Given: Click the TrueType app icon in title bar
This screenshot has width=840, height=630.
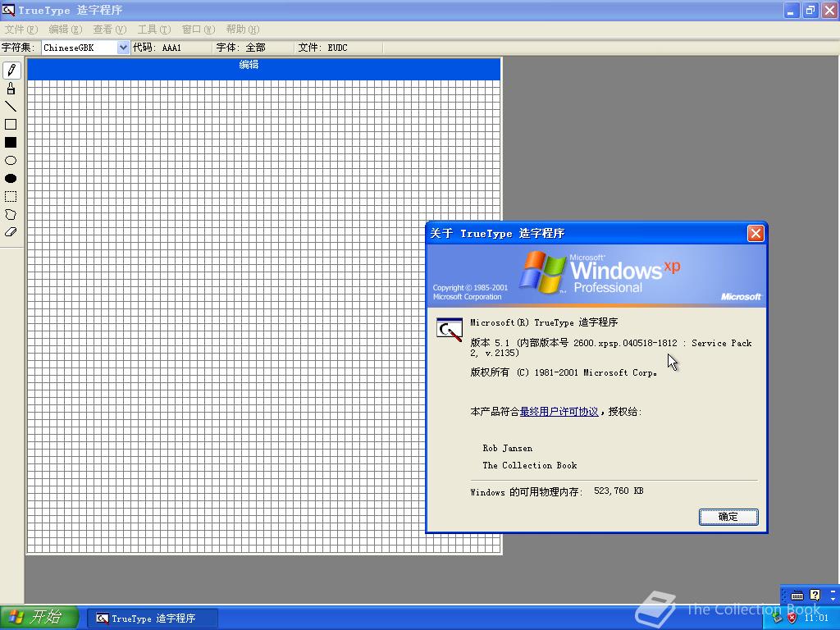Looking at the screenshot, I should (x=8, y=10).
